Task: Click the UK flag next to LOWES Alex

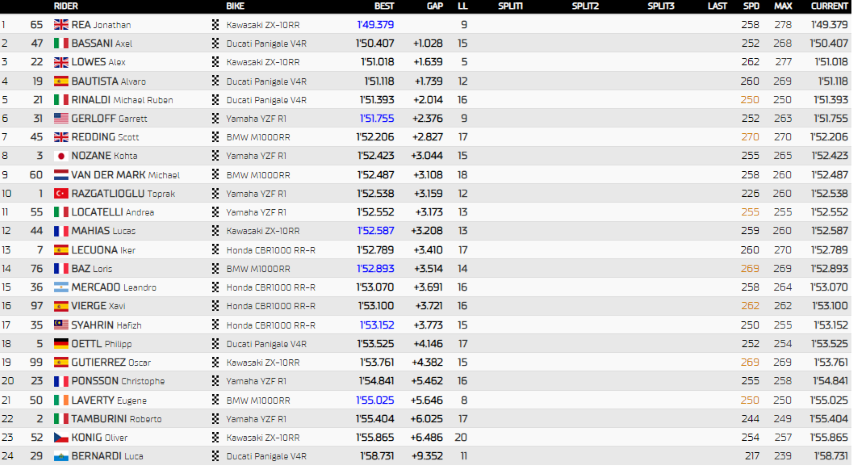Action: pyautogui.click(x=61, y=62)
